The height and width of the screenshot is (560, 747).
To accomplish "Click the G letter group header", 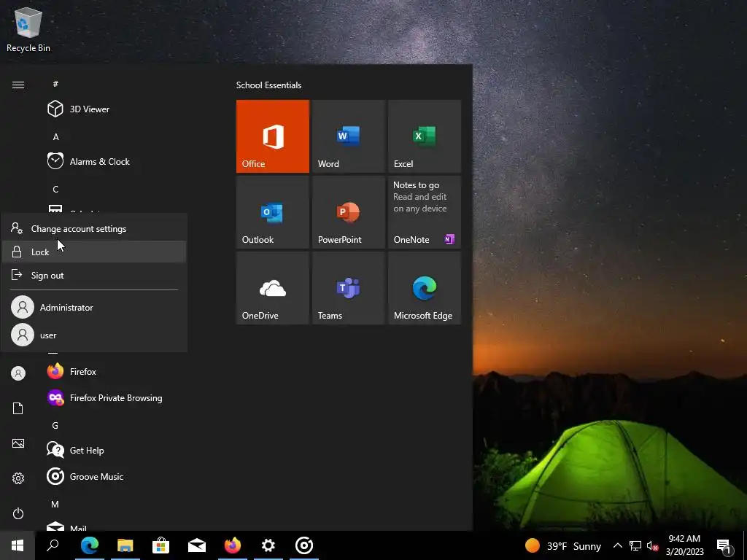I will tap(55, 425).
